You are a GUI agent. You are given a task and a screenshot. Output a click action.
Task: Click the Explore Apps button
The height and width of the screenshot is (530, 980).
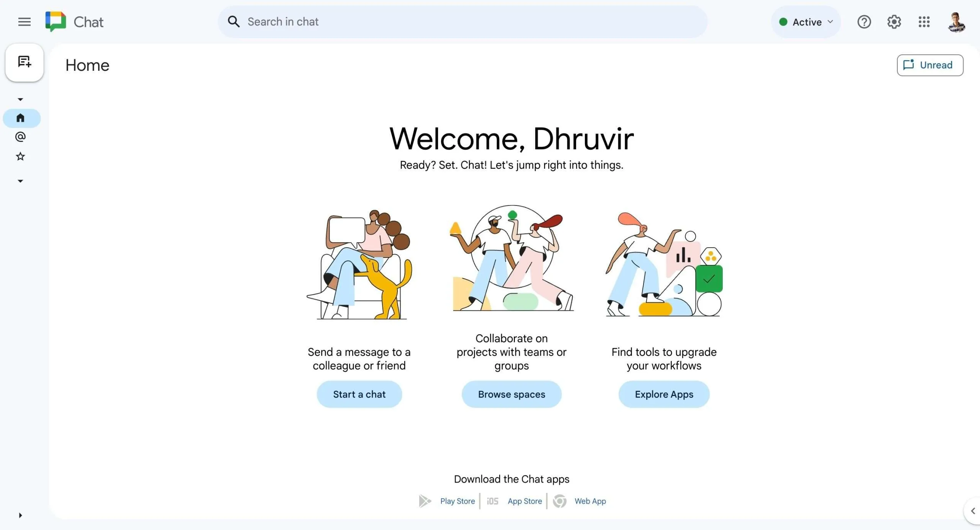664,394
